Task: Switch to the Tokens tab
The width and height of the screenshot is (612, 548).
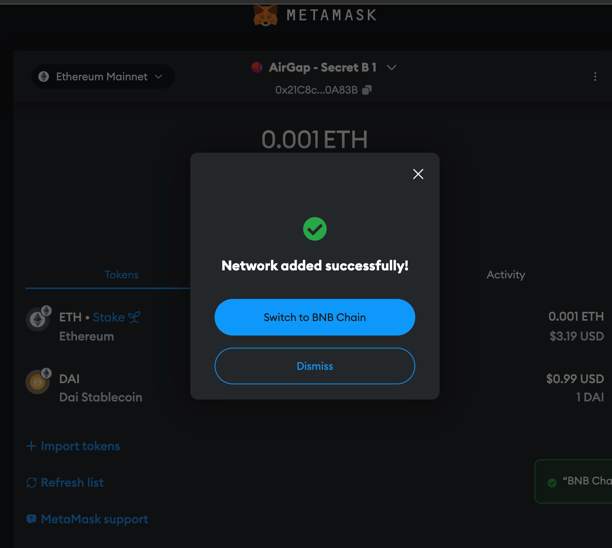Action: tap(121, 275)
